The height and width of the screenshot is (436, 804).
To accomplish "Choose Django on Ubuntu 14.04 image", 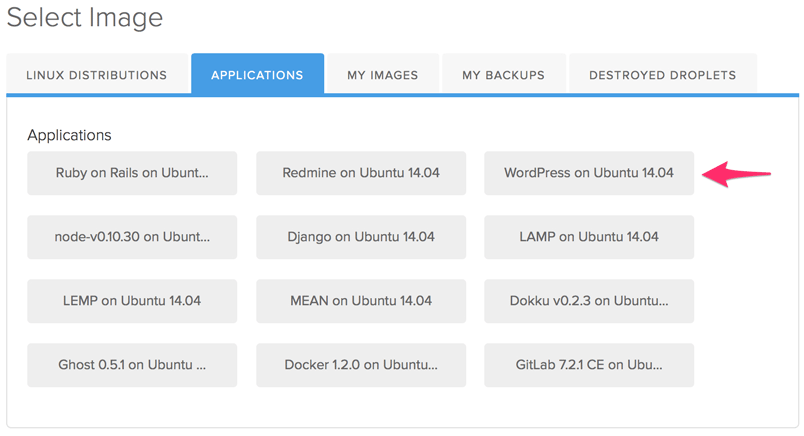I will pos(361,237).
